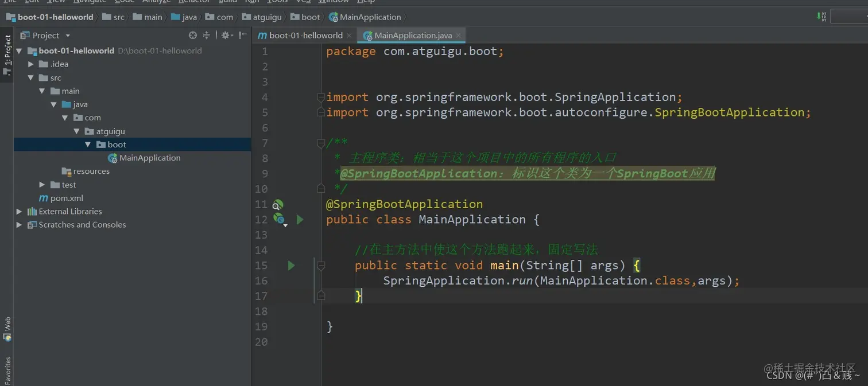Collapse the main method fold marker on line 15
This screenshot has height=386, width=868.
pos(321,266)
